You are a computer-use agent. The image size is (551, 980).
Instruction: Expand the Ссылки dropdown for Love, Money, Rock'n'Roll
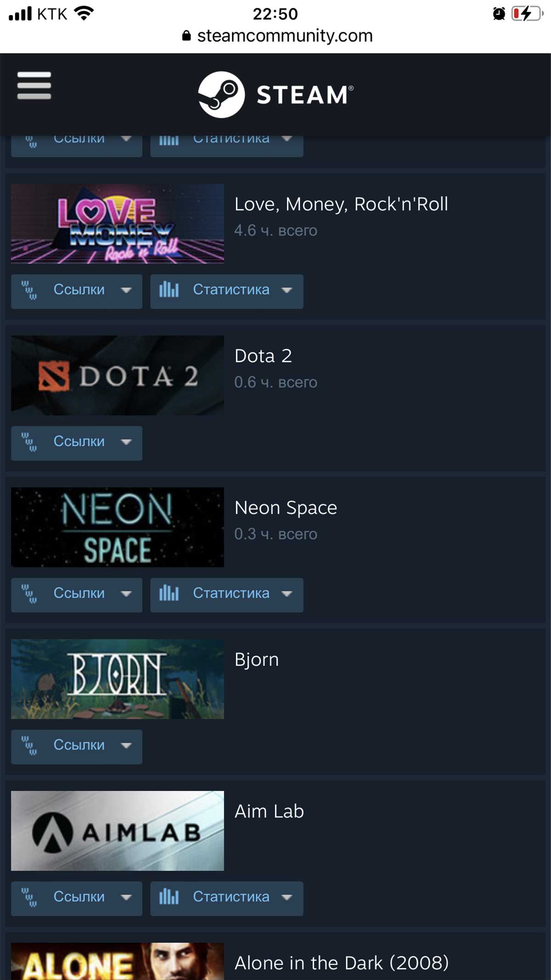tap(77, 291)
